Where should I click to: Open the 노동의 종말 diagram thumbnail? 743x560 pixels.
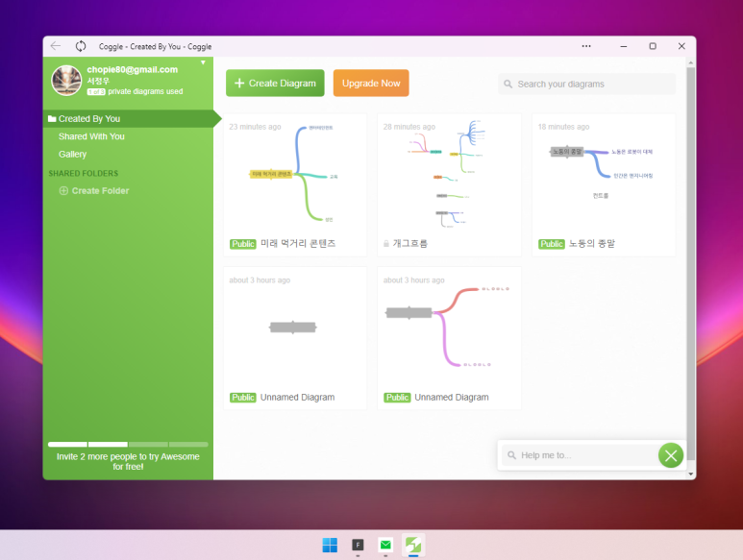click(604, 185)
